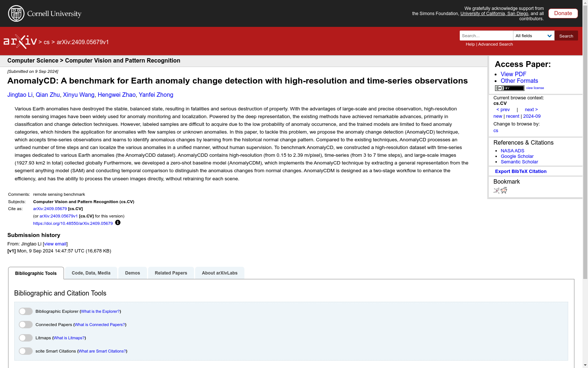Image resolution: width=588 pixels, height=368 pixels.
Task: Bookmark paper on Reddit icon
Action: pos(504,190)
